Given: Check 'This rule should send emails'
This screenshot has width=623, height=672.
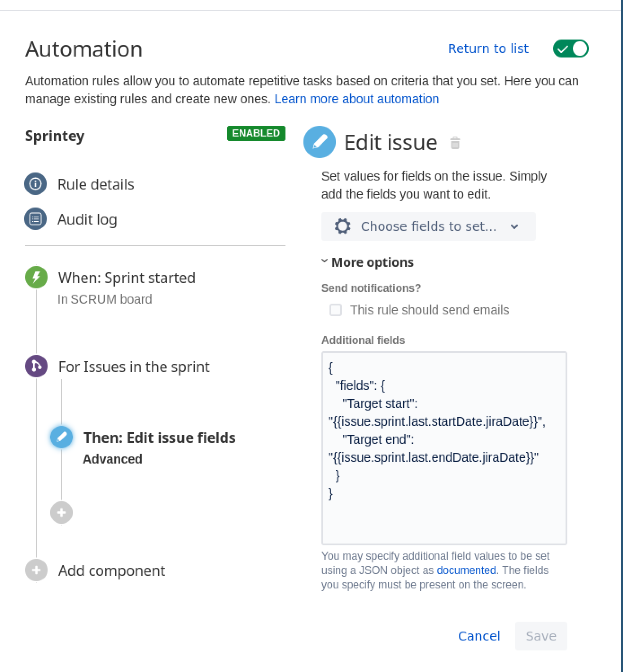Looking at the screenshot, I should [336, 310].
